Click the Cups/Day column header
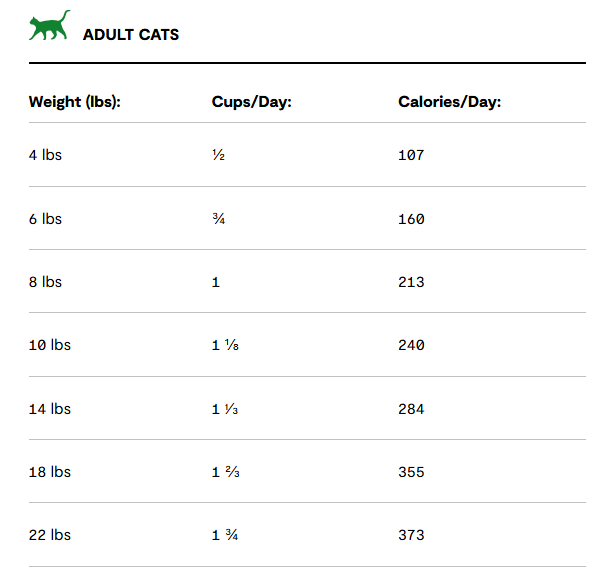 [252, 102]
